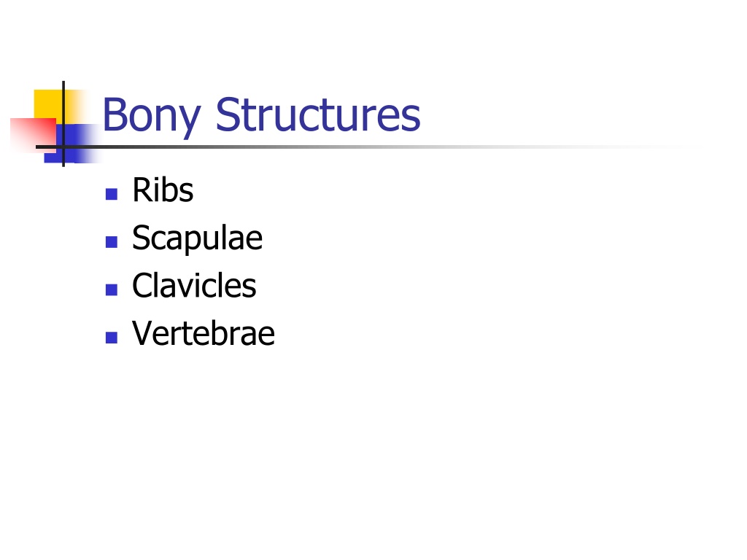Viewport: 747px width, 560px height.
Task: Select the Ribs bullet text
Action: tap(163, 190)
